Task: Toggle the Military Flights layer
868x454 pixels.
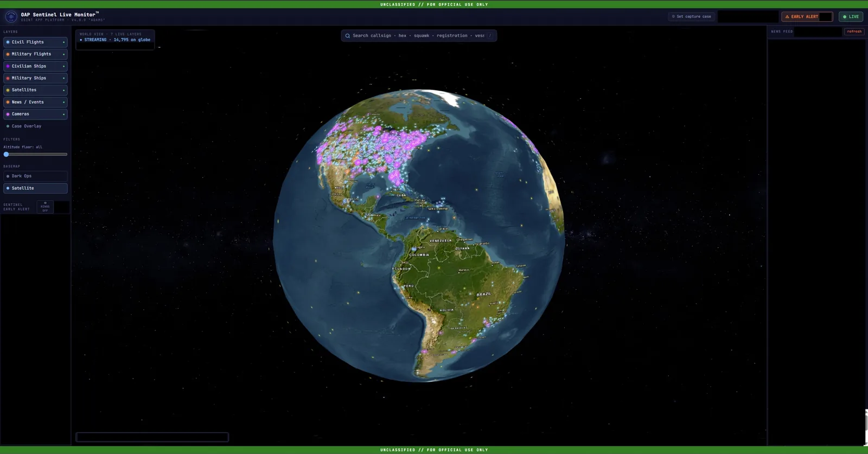Action: 35,54
